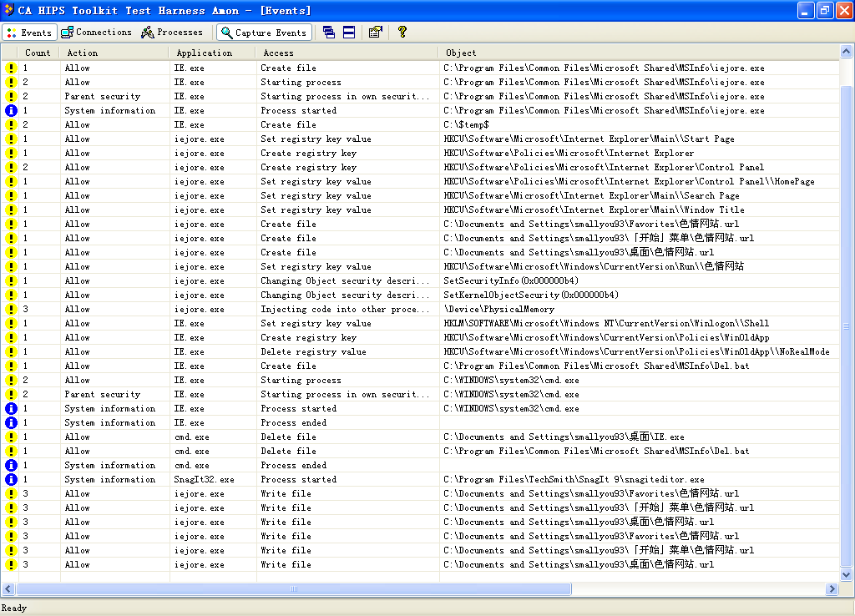
Task: Click info icon of SnagIt32.exe row
Action: [x=11, y=479]
